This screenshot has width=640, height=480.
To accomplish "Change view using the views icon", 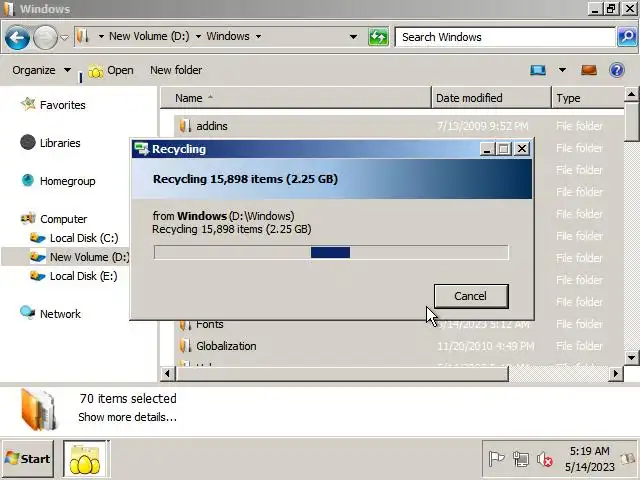I will pos(538,70).
